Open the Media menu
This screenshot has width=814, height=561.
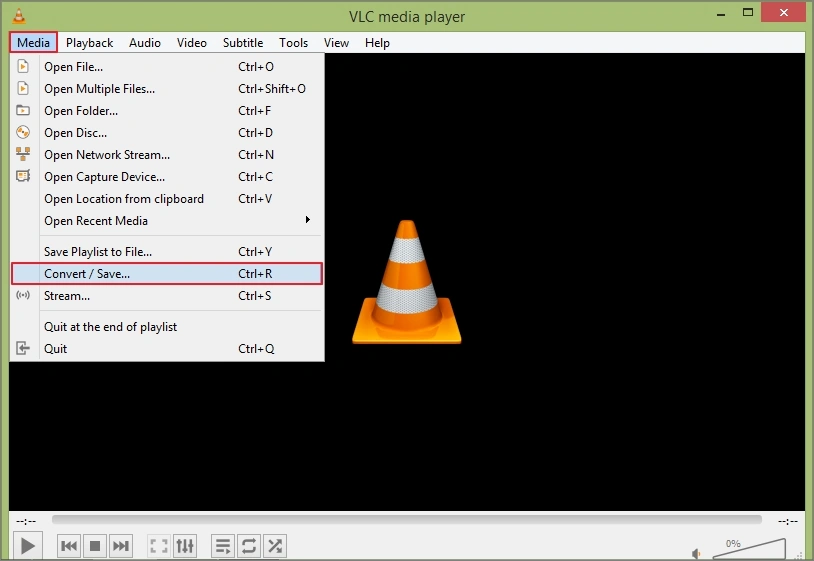coord(33,43)
